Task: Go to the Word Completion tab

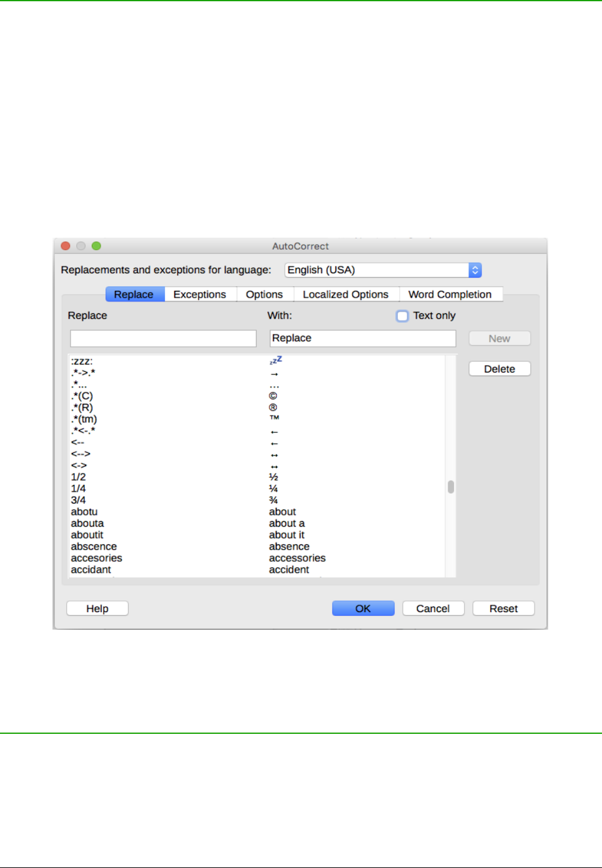Action: pos(450,295)
